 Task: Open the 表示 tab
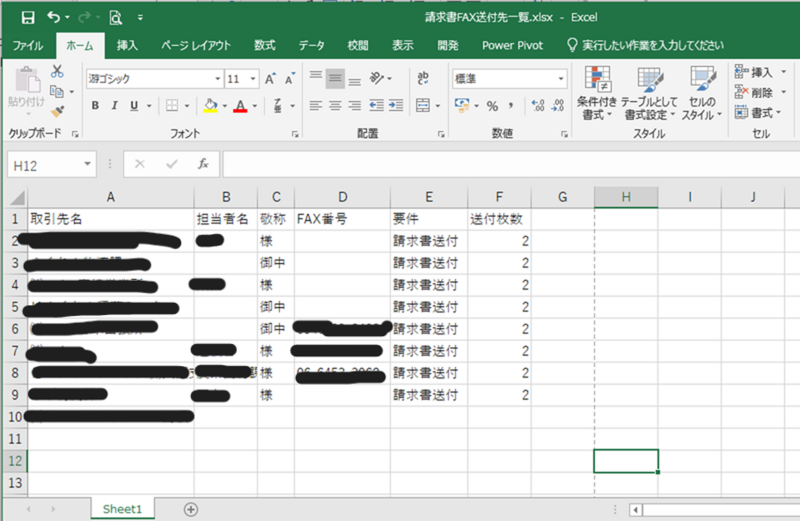(x=403, y=45)
